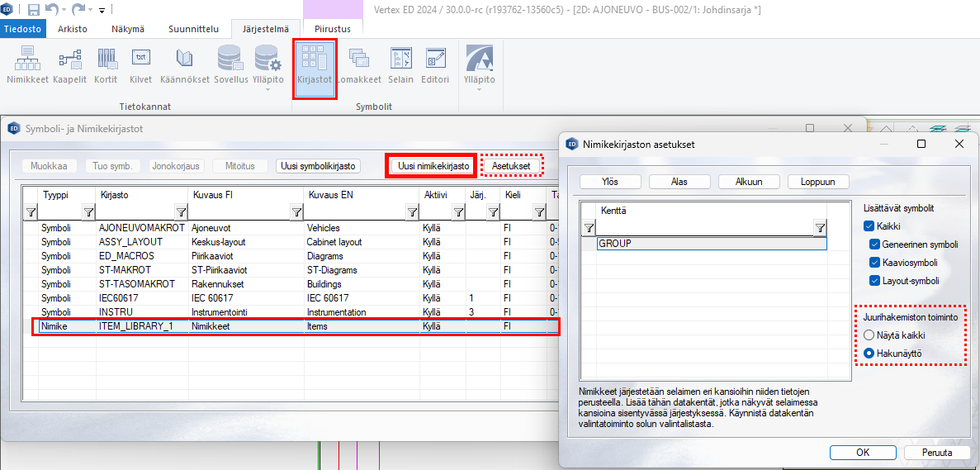This screenshot has width=980, height=470.
Task: Click the Kilvet txt icon
Action: pos(141,59)
